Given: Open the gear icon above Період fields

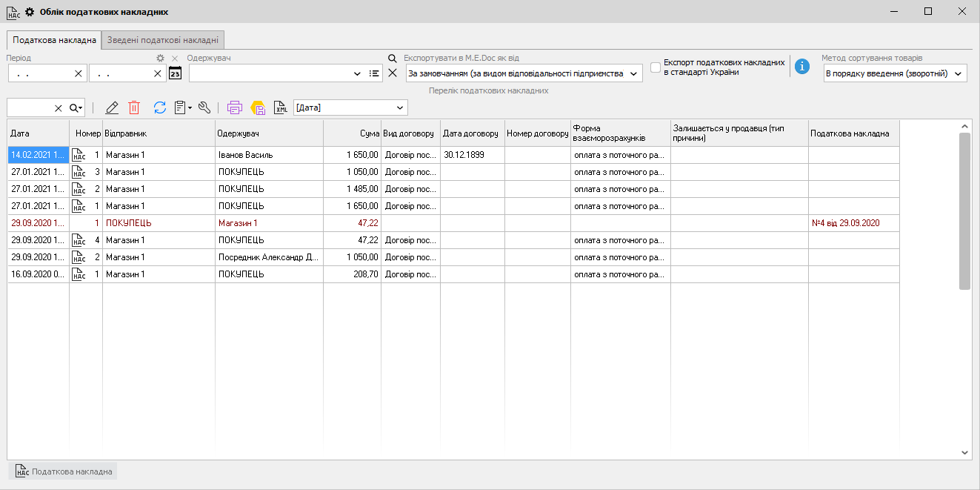Looking at the screenshot, I should pos(159,57).
